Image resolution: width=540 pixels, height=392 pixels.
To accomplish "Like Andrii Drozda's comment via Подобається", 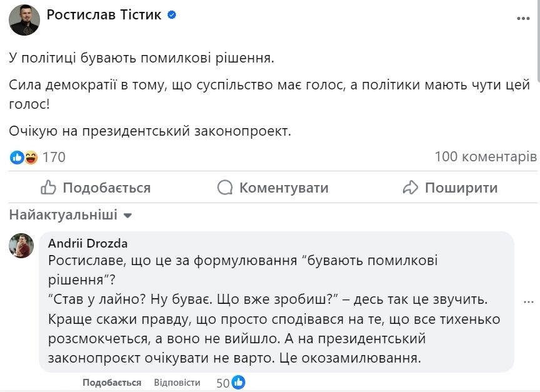I will tap(111, 382).
